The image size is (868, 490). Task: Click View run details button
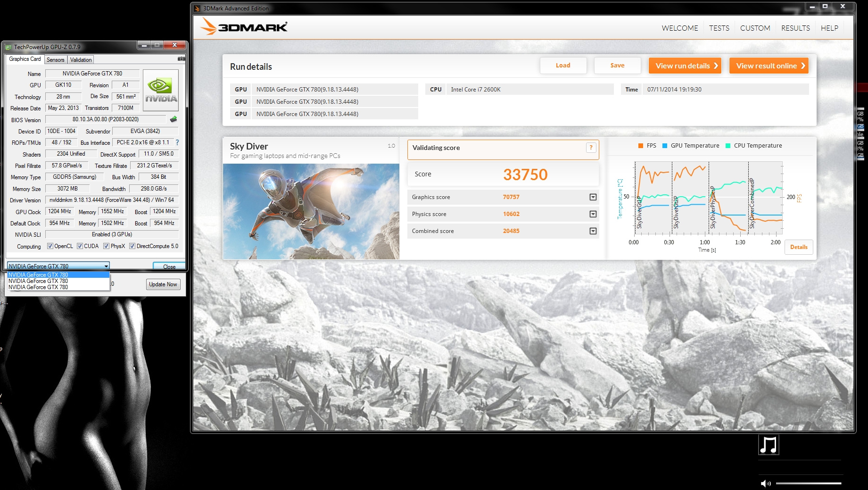(685, 66)
